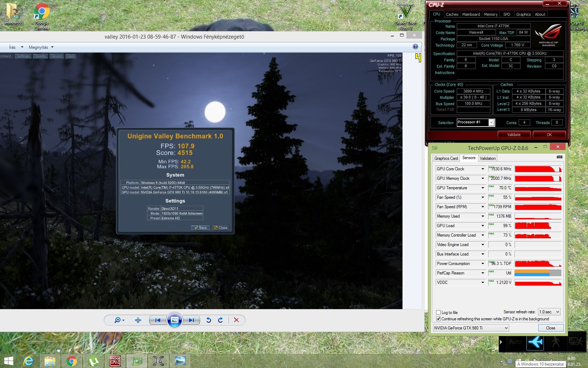Expand Sensor refresh rate dropdown
The image size is (588, 368).
549,312
